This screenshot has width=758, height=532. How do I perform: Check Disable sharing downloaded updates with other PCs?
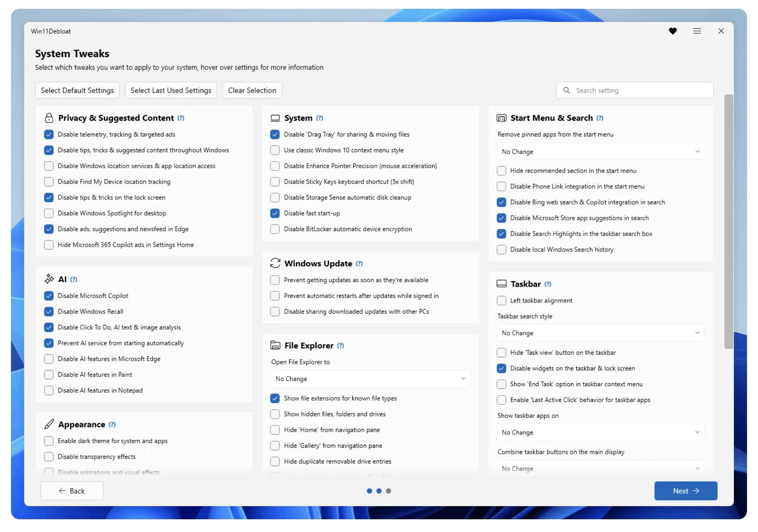coord(275,312)
